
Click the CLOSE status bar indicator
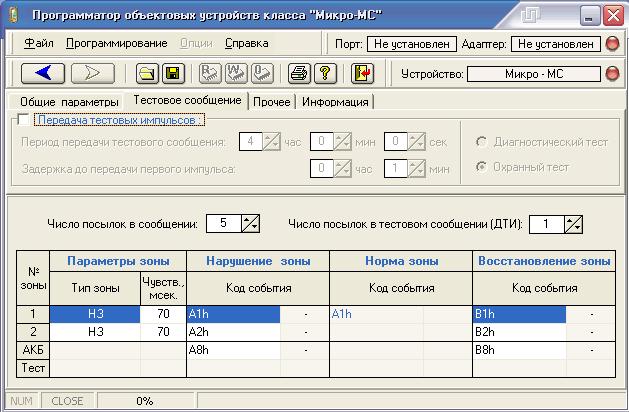[x=67, y=401]
